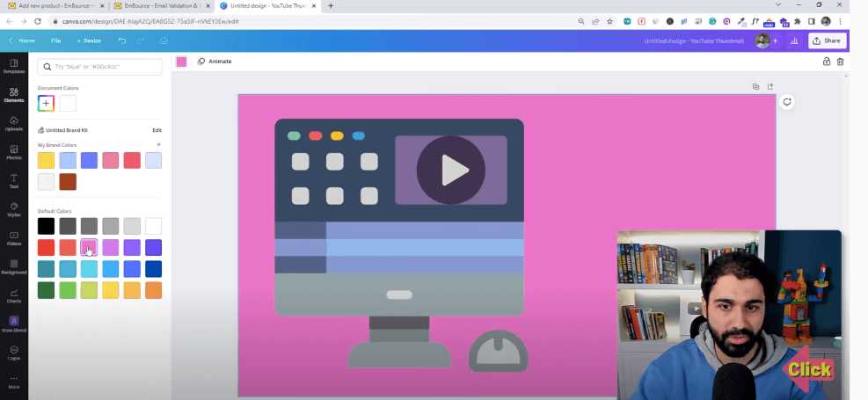The image size is (868, 400).
Task: Click the trash delete icon in toolbar
Action: pos(841,62)
